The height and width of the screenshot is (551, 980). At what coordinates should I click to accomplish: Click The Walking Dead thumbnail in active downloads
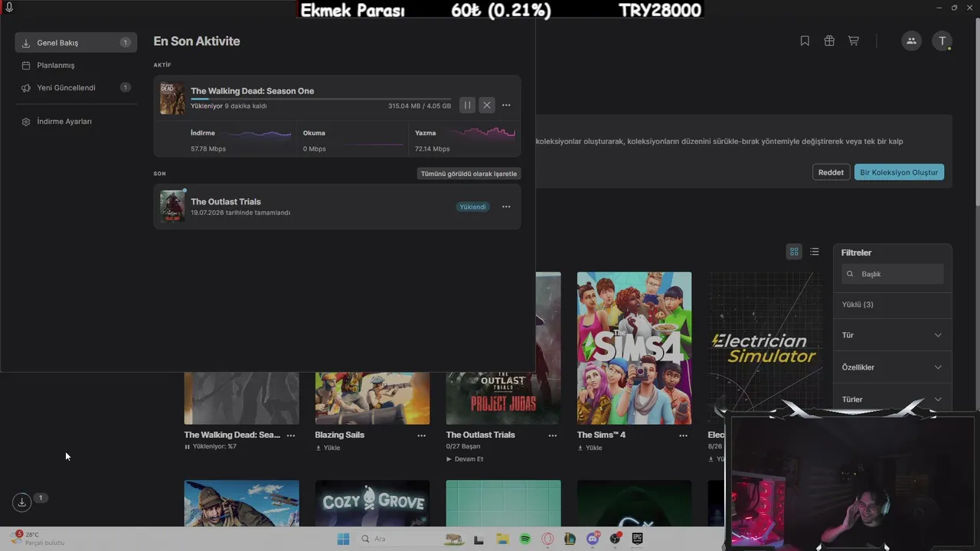click(172, 99)
